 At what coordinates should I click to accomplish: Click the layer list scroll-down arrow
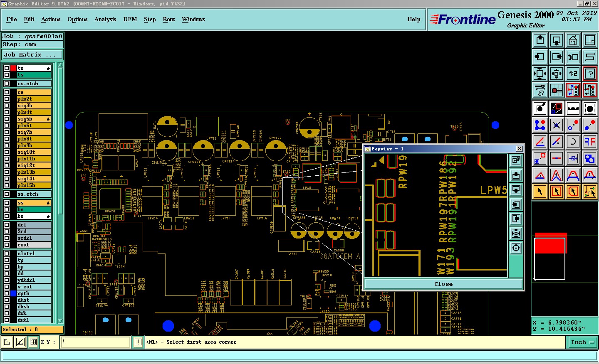60,321
